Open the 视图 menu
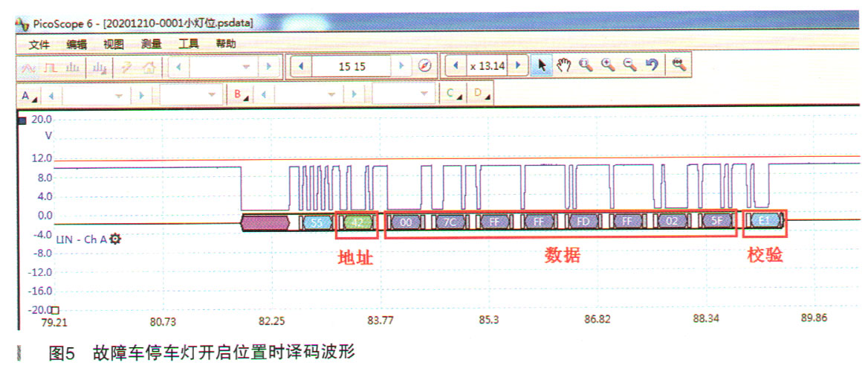The width and height of the screenshot is (868, 368). coord(114,45)
